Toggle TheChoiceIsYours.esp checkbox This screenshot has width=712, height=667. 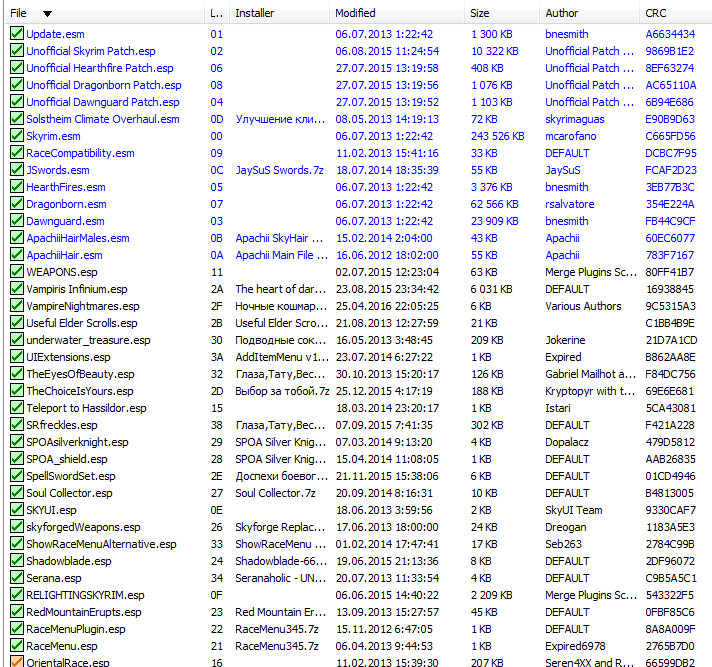pyautogui.click(x=17, y=390)
